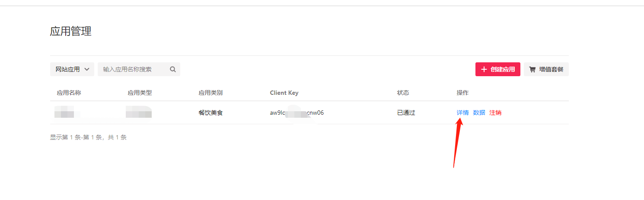Screen dimensions: 644x200
Task: Click the 应用管理 page heading
Action: coord(71,31)
